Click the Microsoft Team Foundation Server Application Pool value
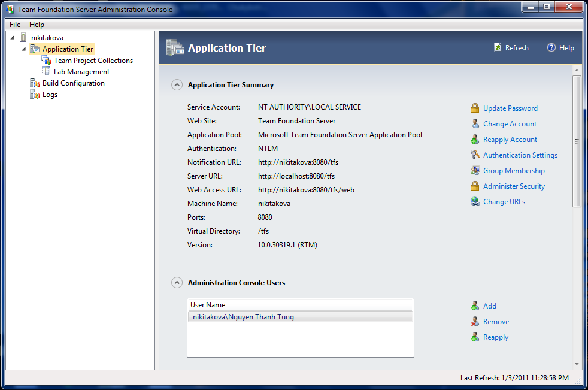The image size is (588, 390). tap(340, 134)
